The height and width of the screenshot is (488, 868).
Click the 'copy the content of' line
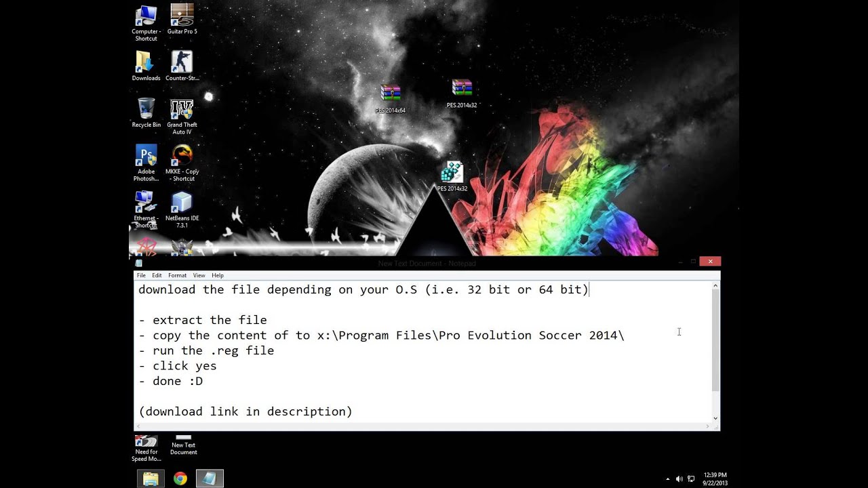tap(381, 335)
